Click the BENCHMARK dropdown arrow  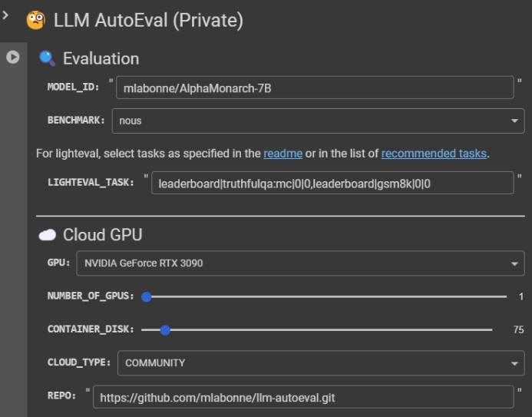tap(514, 121)
